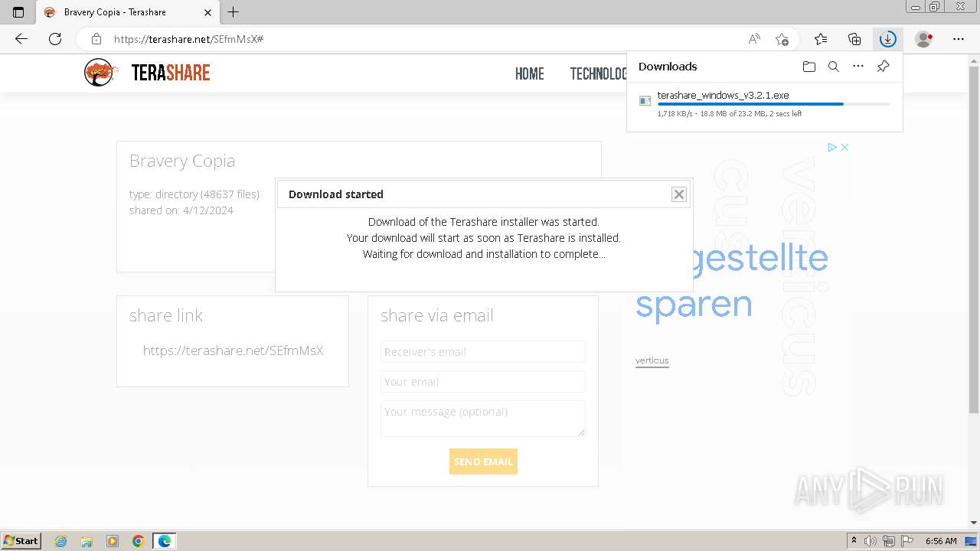Open the media player taskbar icon
This screenshot has width=980, height=551.
[x=113, y=541]
